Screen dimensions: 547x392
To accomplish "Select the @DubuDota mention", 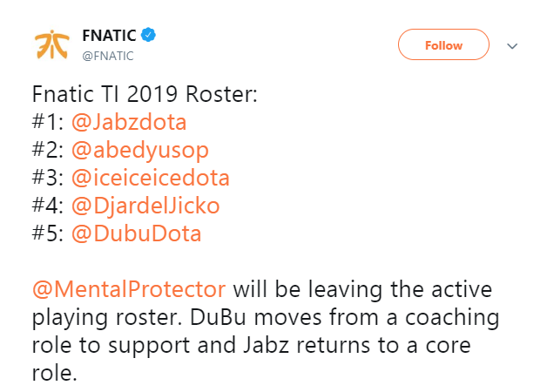I will coord(136,235).
